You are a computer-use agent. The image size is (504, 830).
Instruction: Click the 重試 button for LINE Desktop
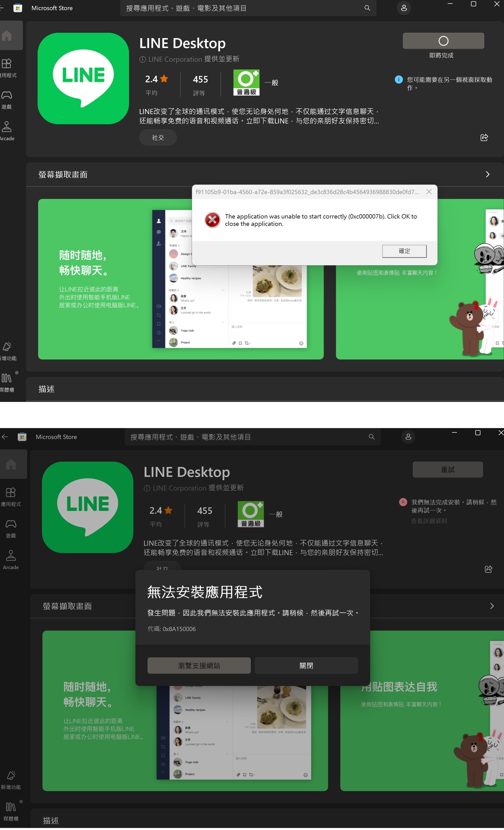coord(447,469)
